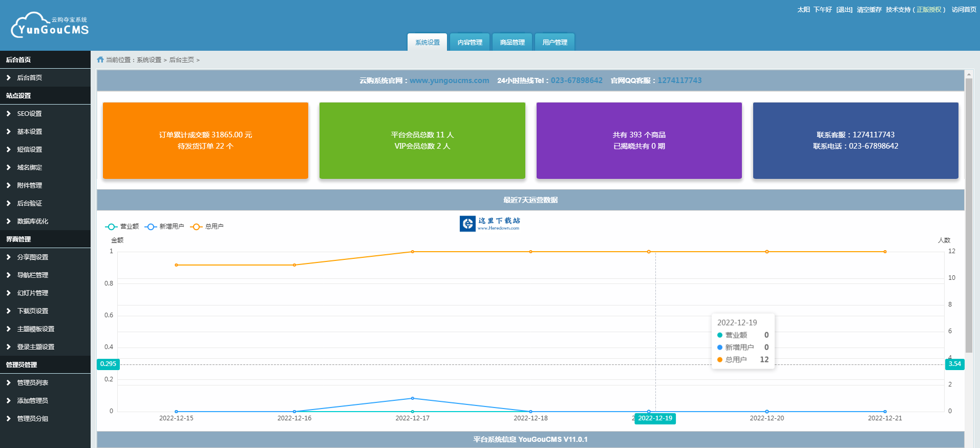The width and height of the screenshot is (980, 448).
Task: Click chevron icon next to SEO设置
Action: tap(8, 114)
